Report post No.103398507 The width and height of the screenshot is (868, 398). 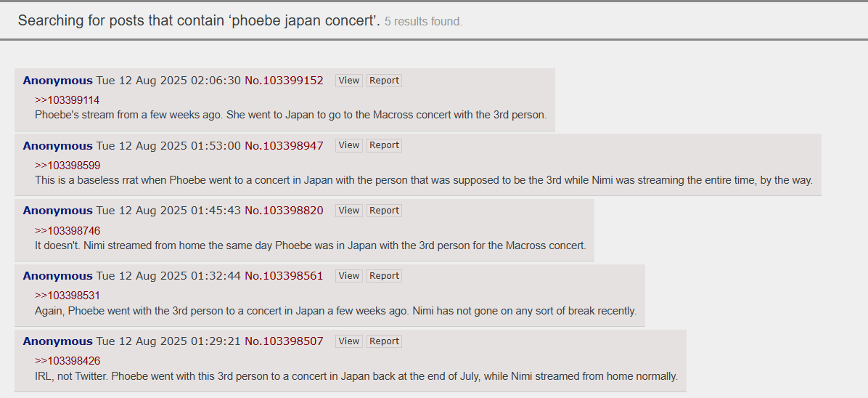click(x=384, y=341)
